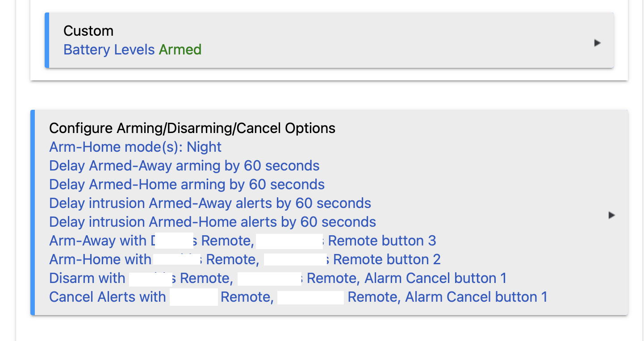Image resolution: width=644 pixels, height=341 pixels.
Task: Open Arm-Home mode(s): Night setting
Action: (x=135, y=147)
